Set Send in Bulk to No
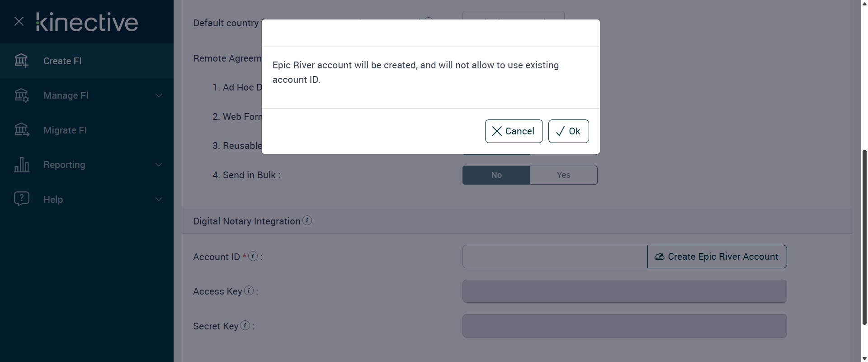Image resolution: width=868 pixels, height=362 pixels. click(x=496, y=175)
